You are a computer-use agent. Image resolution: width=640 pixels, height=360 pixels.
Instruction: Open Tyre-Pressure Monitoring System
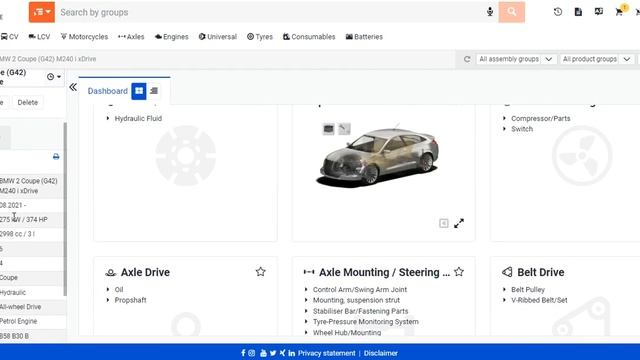tap(365, 322)
